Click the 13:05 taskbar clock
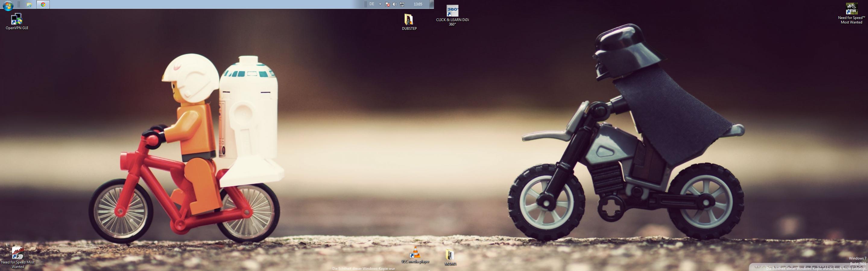The height and width of the screenshot is (271, 868). 418,5
